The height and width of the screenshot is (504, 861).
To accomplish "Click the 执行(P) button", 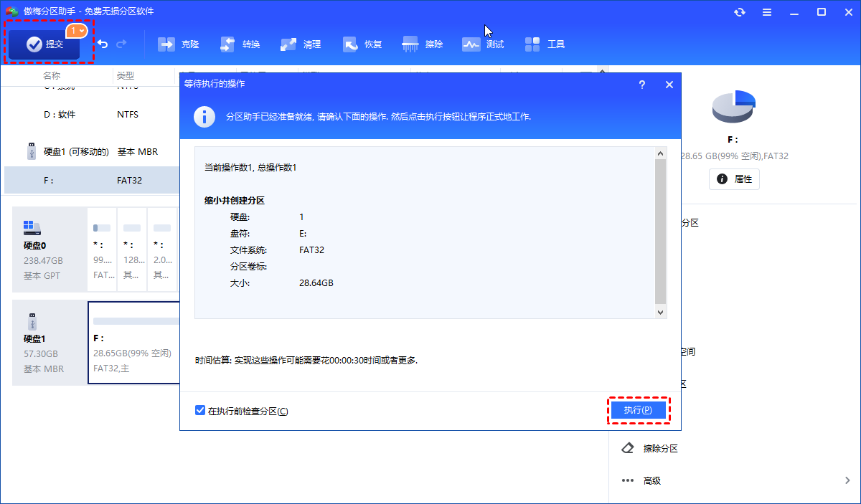I will (x=638, y=410).
